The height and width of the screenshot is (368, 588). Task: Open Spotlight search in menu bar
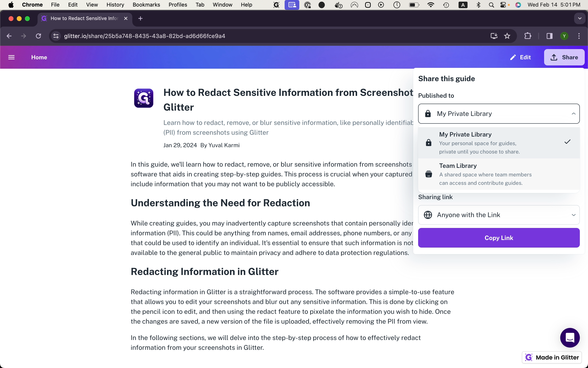(491, 5)
